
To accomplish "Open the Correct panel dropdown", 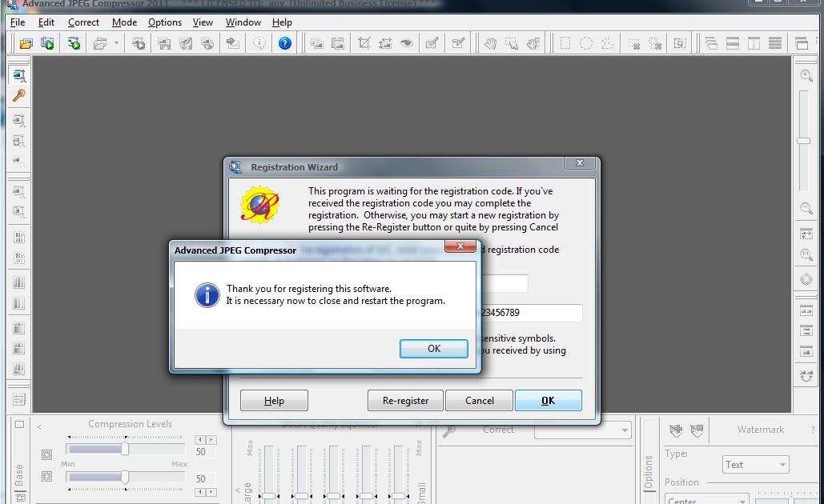I will click(625, 430).
